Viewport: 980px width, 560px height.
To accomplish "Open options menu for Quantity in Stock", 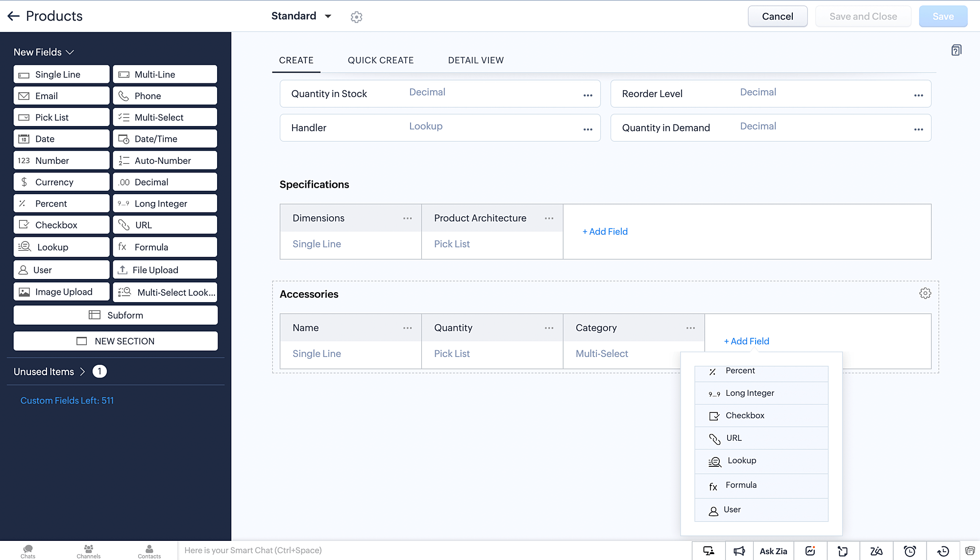I will (588, 95).
